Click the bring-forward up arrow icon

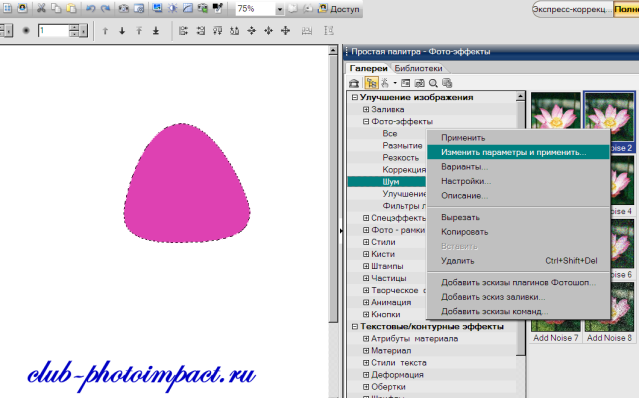click(105, 31)
